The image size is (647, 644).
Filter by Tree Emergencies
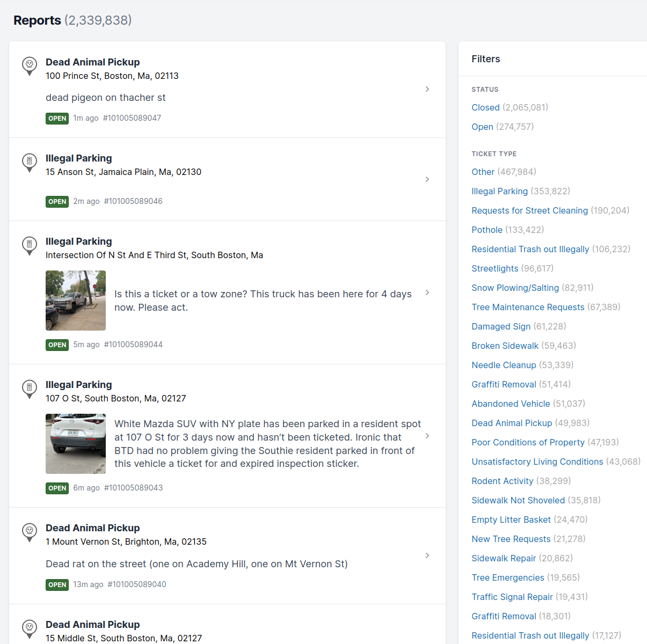508,577
